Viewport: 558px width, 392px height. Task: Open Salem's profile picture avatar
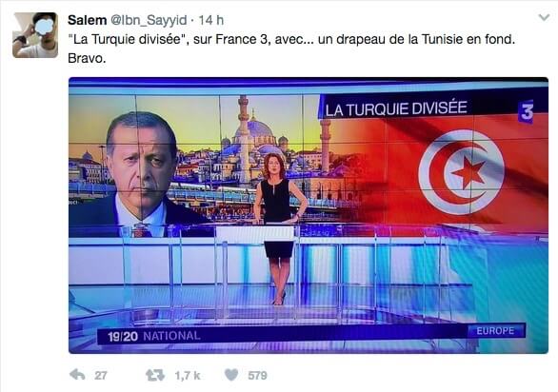(35, 35)
